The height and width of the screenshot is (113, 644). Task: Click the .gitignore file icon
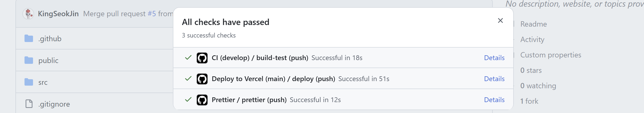point(29,104)
